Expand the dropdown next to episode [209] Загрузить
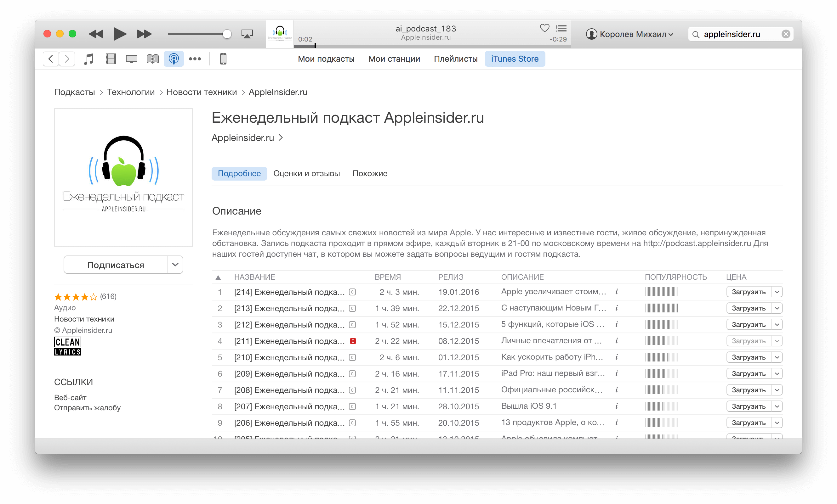The width and height of the screenshot is (837, 504). pyautogui.click(x=777, y=374)
